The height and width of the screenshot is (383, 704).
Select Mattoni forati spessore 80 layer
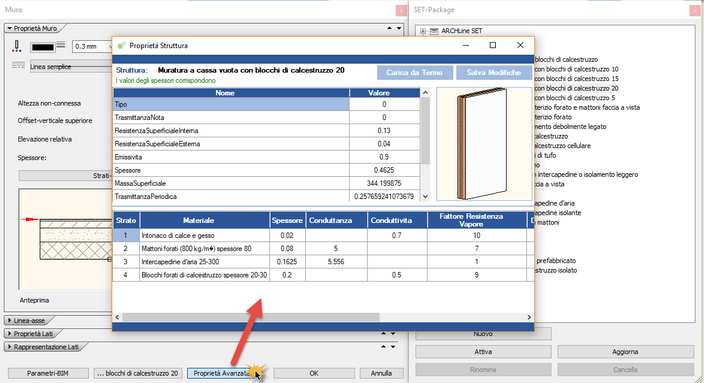pos(323,248)
